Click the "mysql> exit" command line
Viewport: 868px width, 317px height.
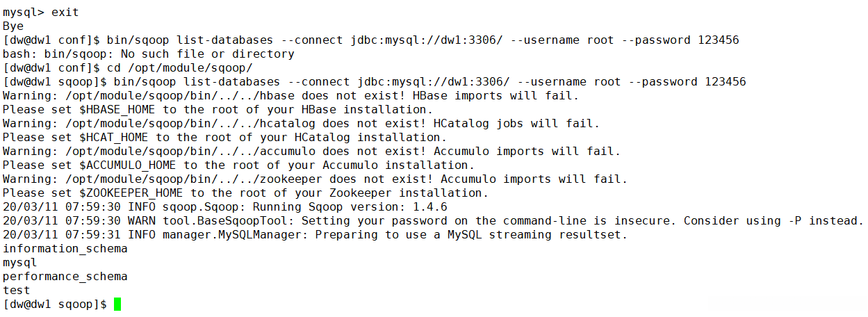(x=41, y=13)
